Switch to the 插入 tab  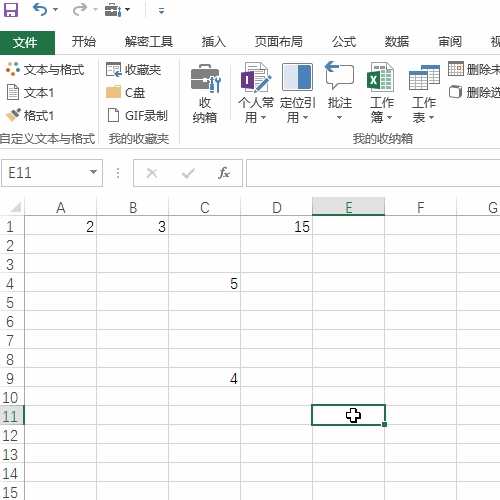[214, 42]
